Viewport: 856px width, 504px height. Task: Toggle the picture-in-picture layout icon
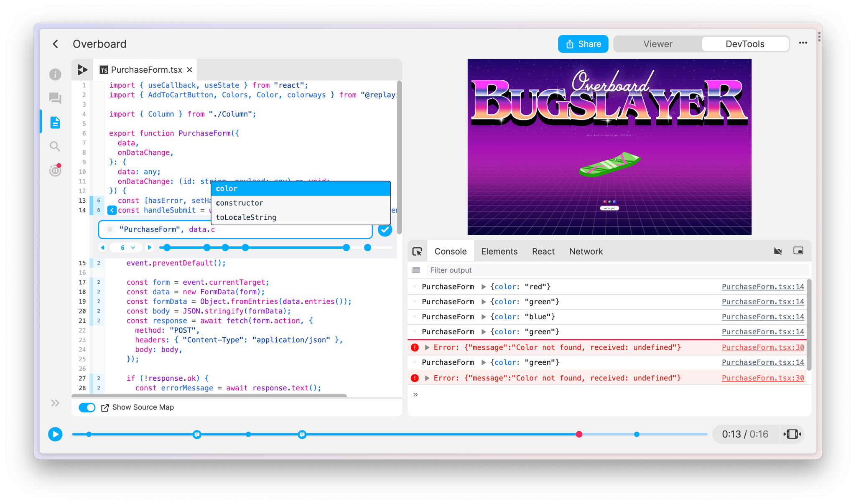coord(798,251)
